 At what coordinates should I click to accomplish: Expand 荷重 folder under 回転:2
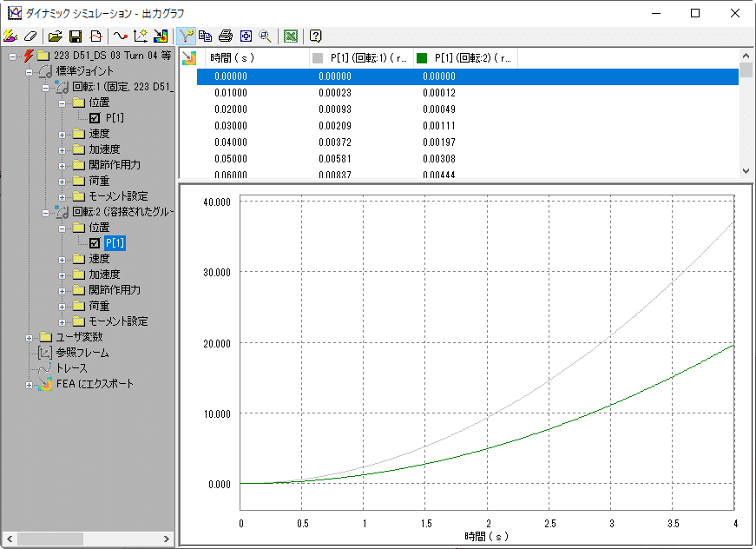62,307
